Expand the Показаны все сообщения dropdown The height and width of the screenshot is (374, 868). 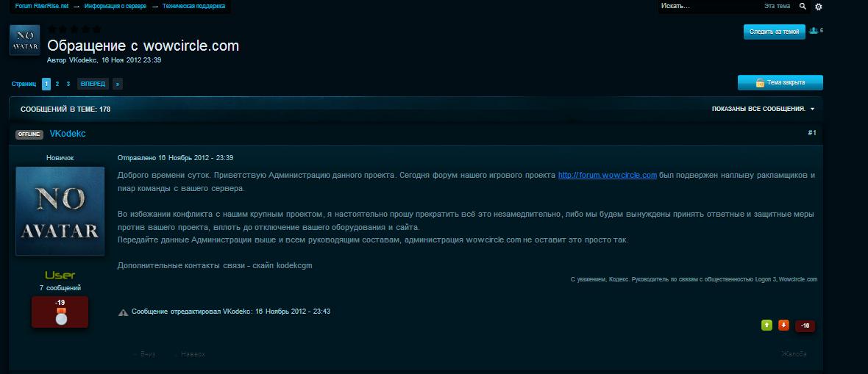(x=763, y=109)
